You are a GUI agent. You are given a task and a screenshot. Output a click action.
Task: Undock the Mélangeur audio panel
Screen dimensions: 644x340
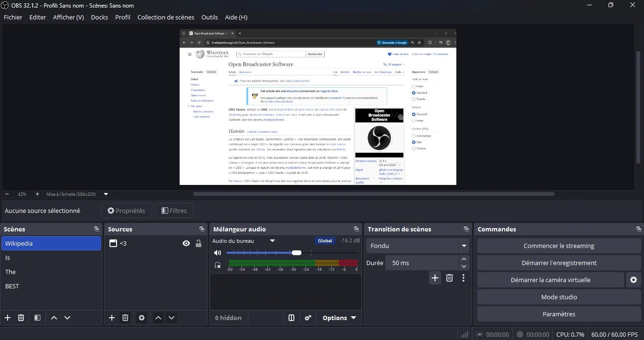pyautogui.click(x=356, y=229)
